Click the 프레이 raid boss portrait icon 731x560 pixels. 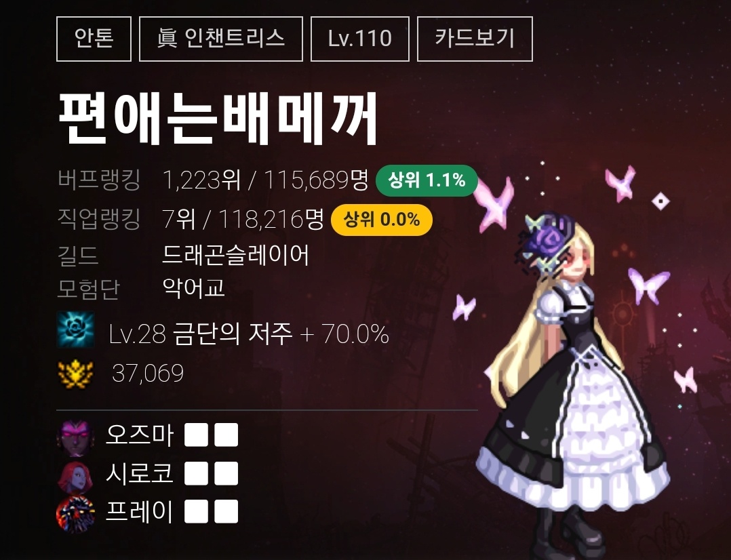coord(75,515)
